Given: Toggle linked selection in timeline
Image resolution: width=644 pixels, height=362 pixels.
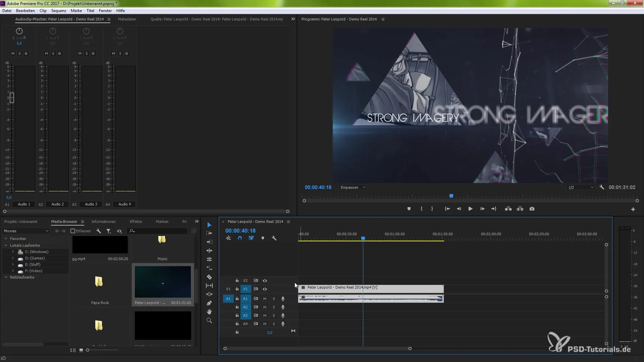Looking at the screenshot, I should [251, 238].
